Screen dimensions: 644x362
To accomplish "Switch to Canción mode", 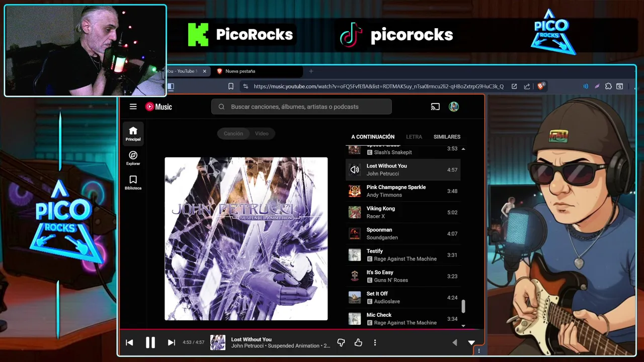I will 233,134.
